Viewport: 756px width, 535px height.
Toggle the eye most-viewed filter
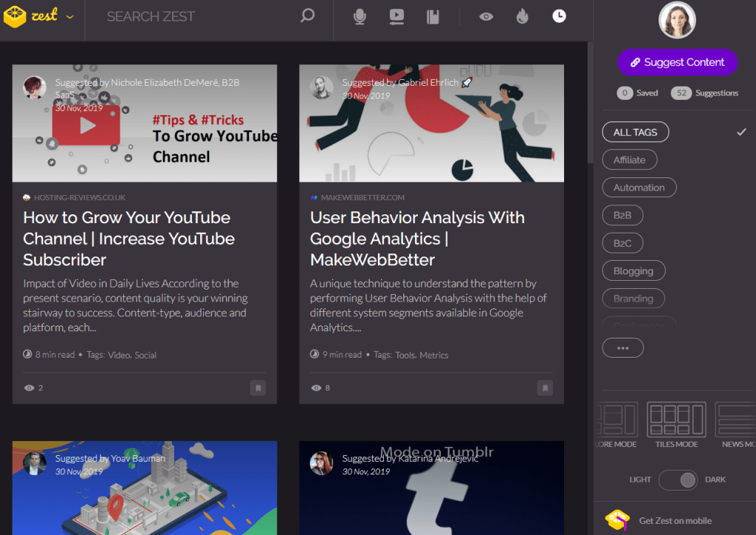click(x=486, y=16)
